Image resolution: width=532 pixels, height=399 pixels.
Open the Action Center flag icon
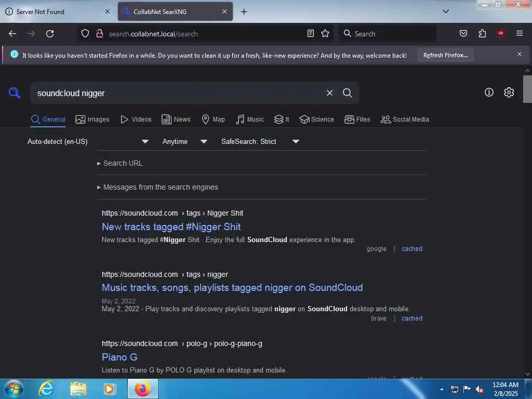point(467,389)
